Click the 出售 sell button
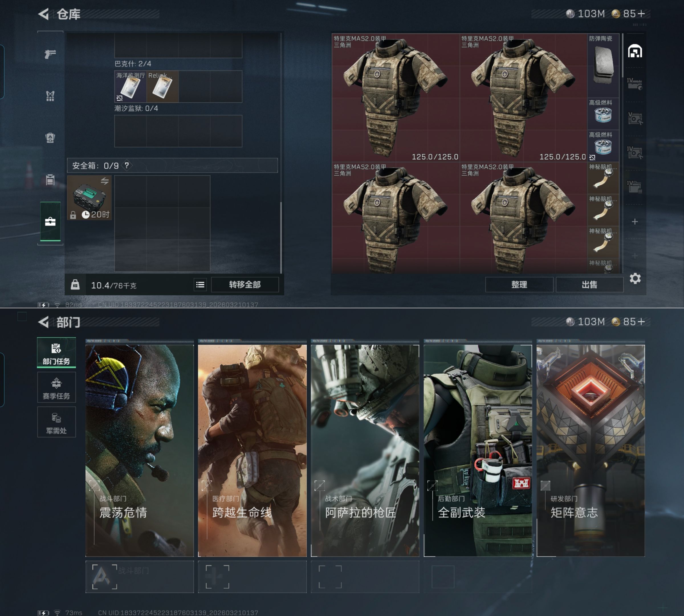The height and width of the screenshot is (616, 684). (589, 285)
